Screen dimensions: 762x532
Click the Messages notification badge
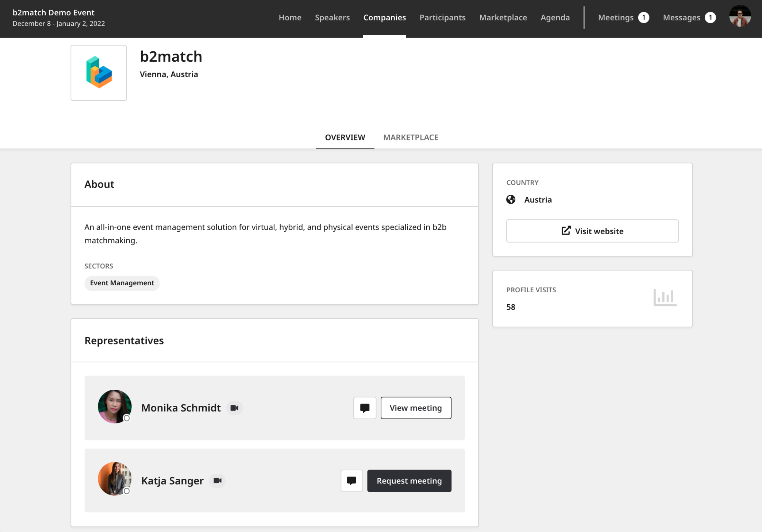point(710,18)
